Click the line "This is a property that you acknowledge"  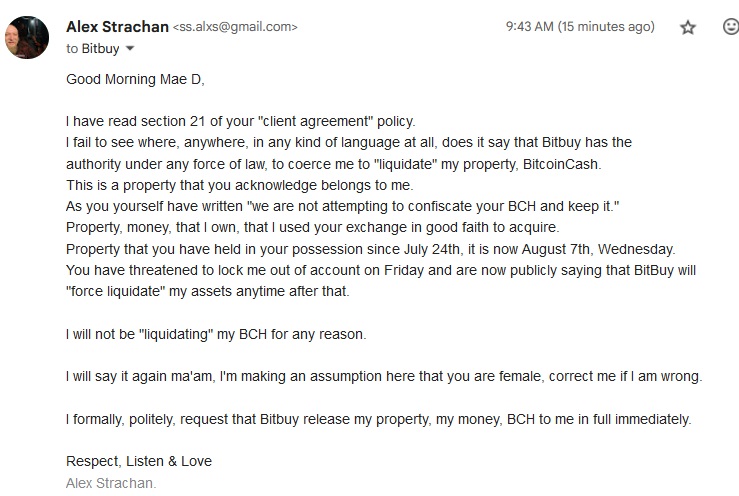pos(239,185)
